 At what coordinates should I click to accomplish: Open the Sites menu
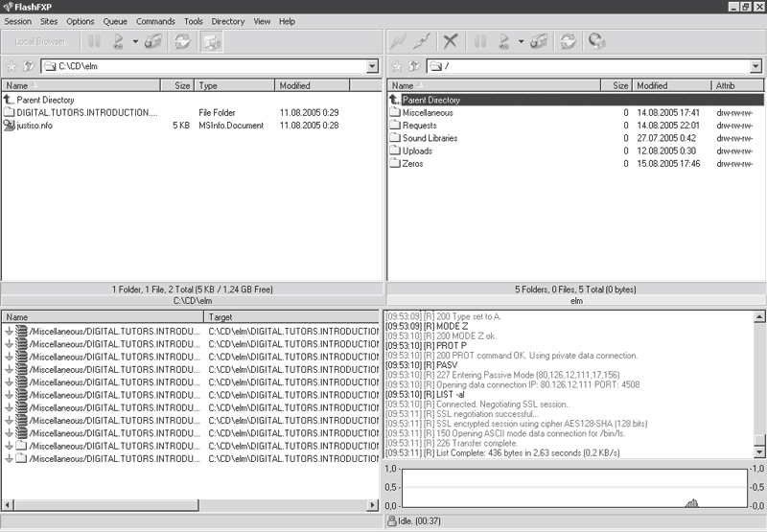pyautogui.click(x=49, y=21)
